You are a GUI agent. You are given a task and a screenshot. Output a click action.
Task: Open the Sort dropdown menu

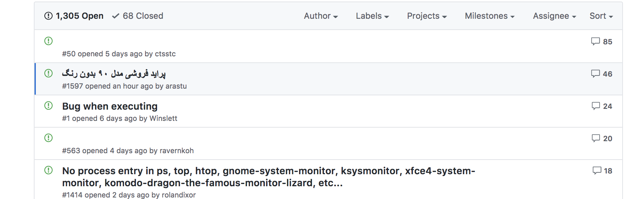(601, 16)
